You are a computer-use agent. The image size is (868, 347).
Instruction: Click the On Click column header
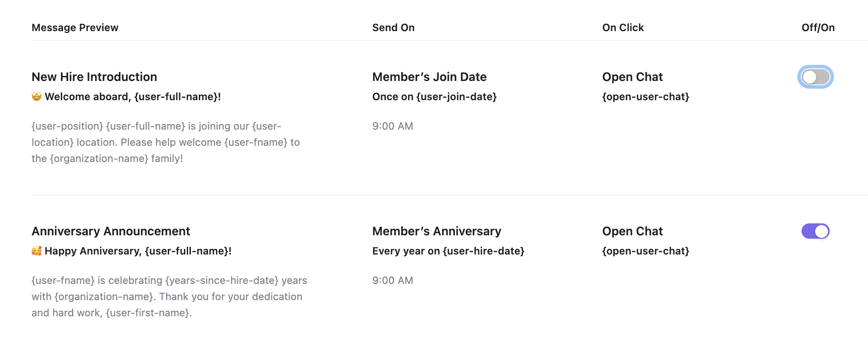[x=623, y=28]
